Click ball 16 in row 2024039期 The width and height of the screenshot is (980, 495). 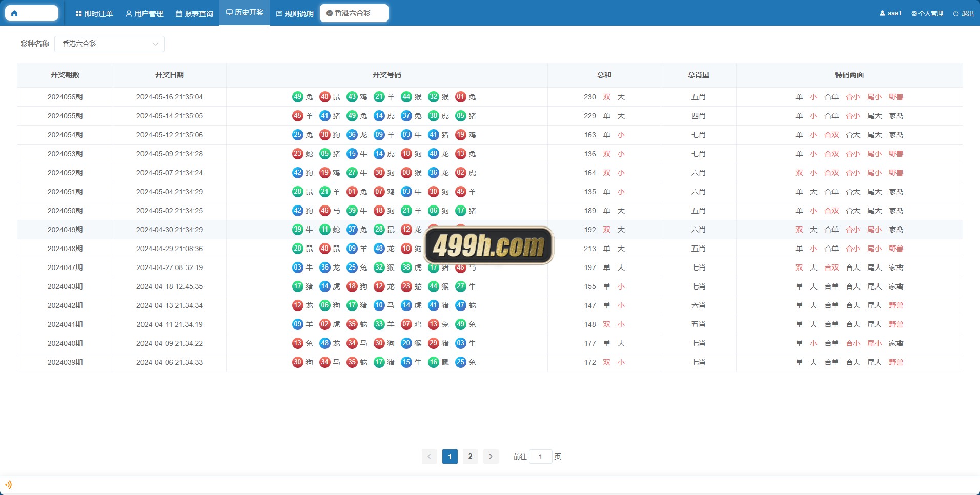434,362
